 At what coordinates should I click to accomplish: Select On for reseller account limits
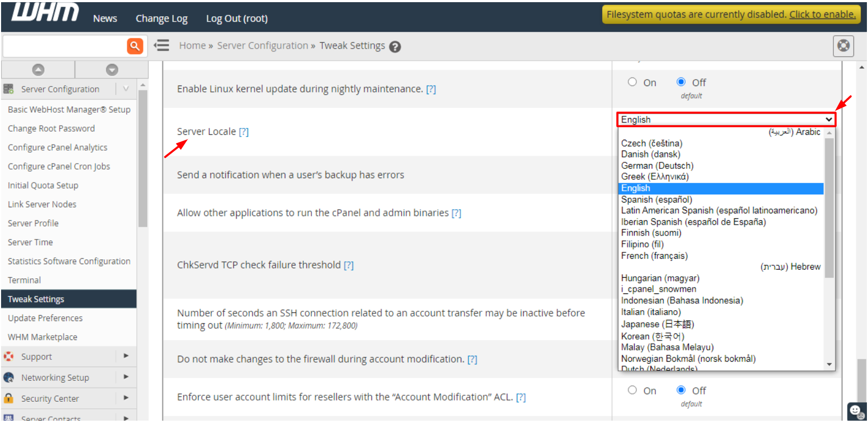click(632, 390)
